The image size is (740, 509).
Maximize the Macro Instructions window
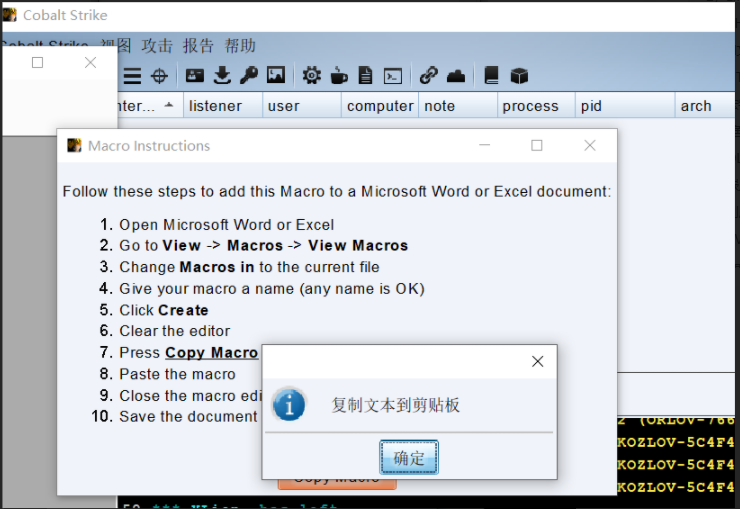tap(537, 145)
